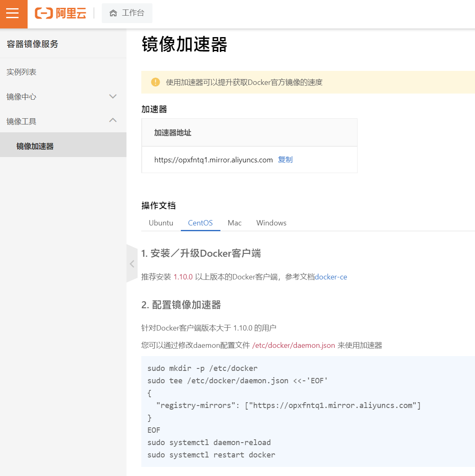Click the /etc/docker/daemon.json path text
Screen dimensions: 475x476
[293, 345]
